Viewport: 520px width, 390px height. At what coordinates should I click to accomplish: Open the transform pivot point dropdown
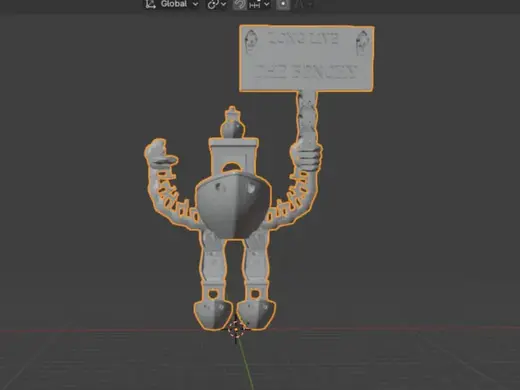coord(217,4)
